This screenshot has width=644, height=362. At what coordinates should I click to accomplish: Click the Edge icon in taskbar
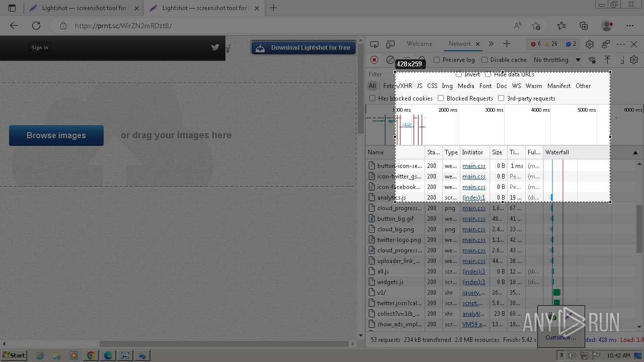pos(108,355)
